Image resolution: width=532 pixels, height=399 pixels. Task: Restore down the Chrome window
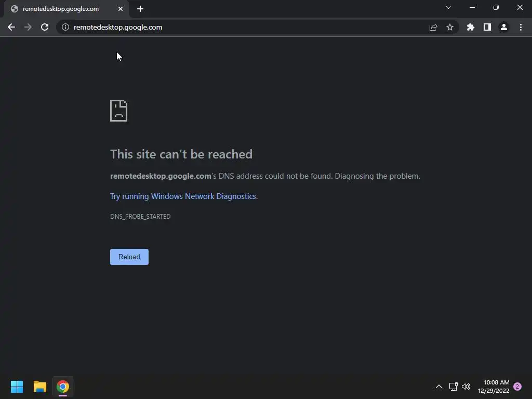point(496,7)
